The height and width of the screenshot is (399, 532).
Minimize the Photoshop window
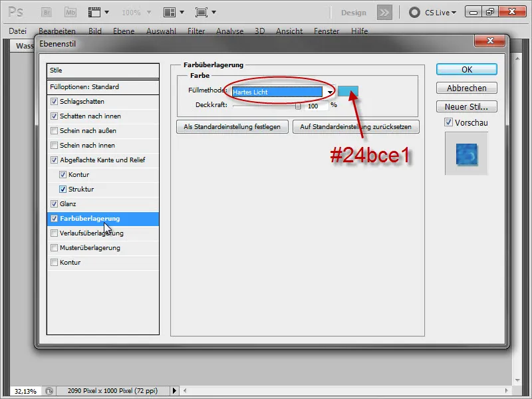click(473, 12)
